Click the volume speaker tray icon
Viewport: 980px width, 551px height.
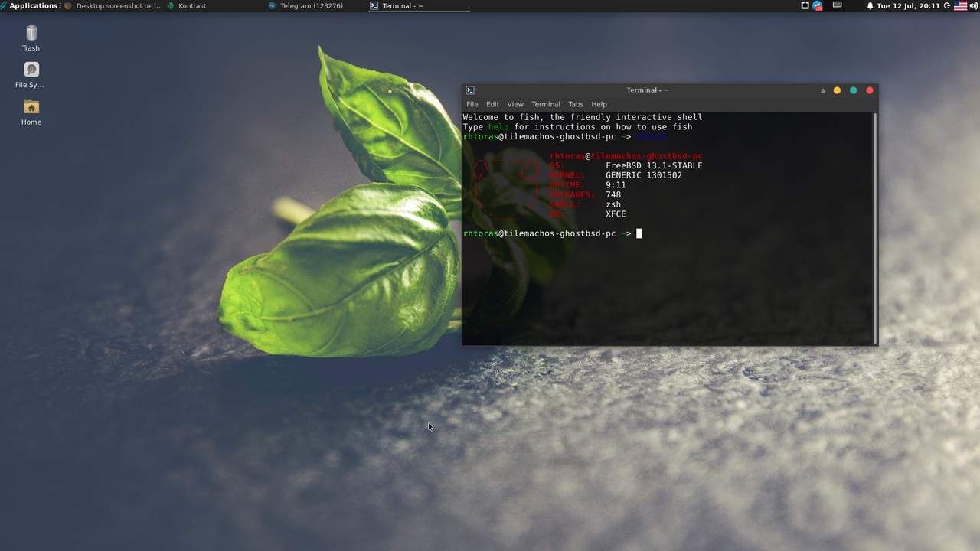click(973, 5)
